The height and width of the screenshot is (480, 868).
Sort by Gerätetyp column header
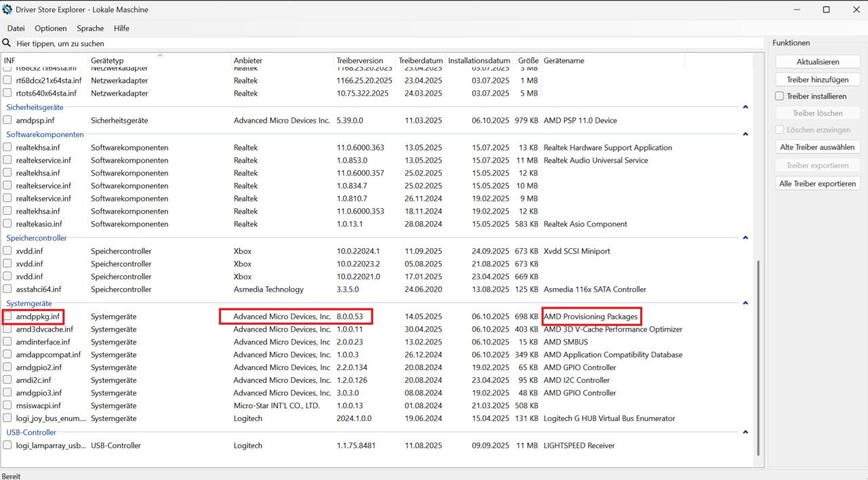[x=159, y=61]
